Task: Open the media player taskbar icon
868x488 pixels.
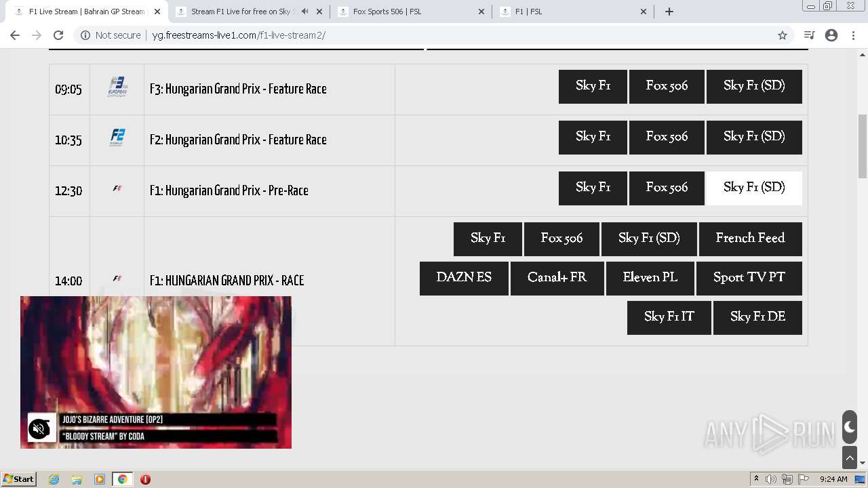Action: click(100, 479)
